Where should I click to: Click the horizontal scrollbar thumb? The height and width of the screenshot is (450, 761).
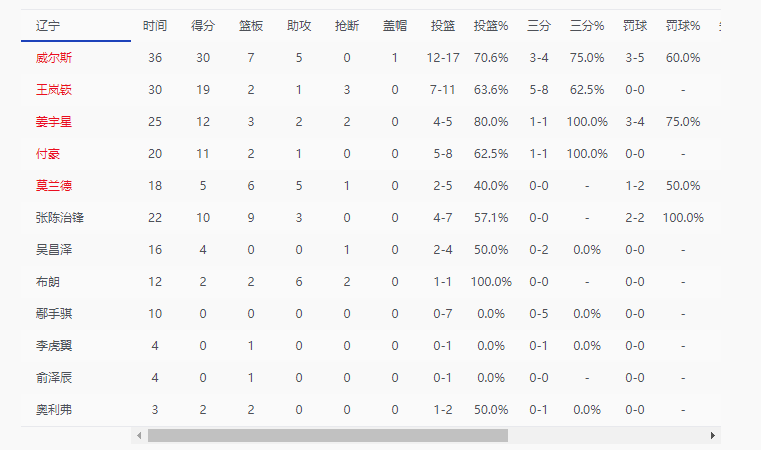click(327, 436)
